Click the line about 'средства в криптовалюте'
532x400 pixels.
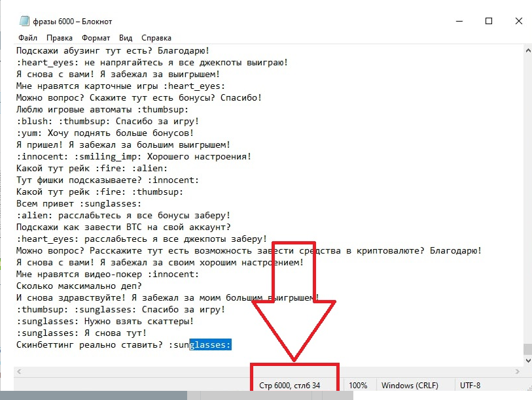(x=249, y=251)
